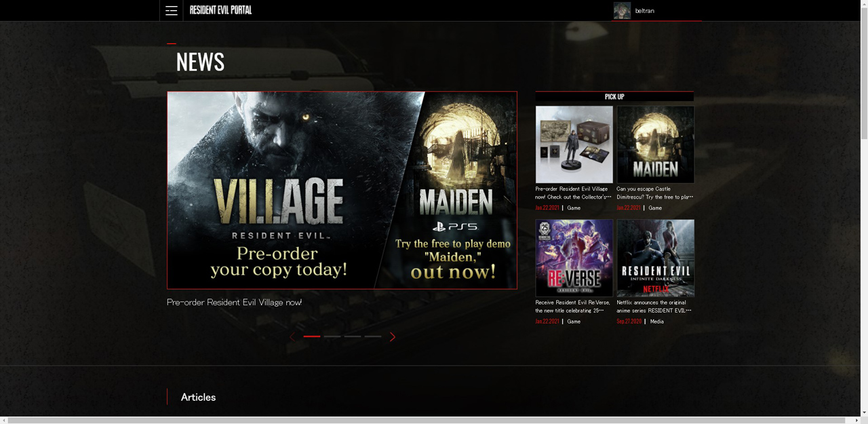Click the beltran username

[x=644, y=11]
